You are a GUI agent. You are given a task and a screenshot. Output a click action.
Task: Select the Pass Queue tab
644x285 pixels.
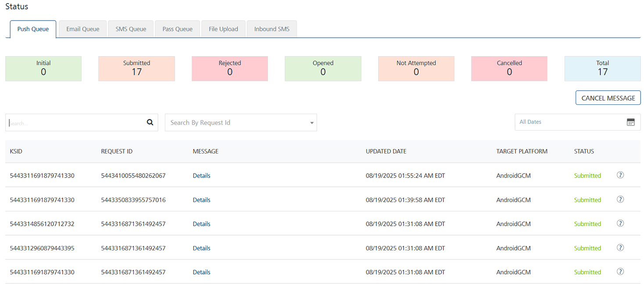click(177, 29)
